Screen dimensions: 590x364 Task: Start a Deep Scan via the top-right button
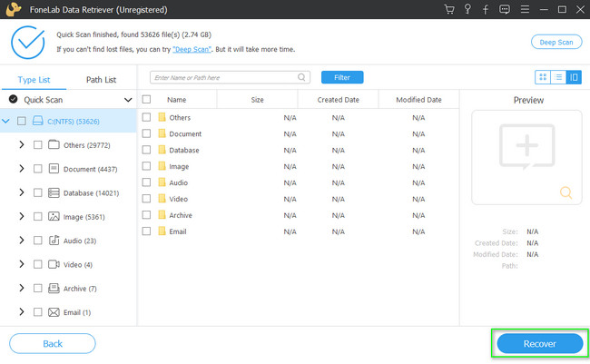coord(556,42)
